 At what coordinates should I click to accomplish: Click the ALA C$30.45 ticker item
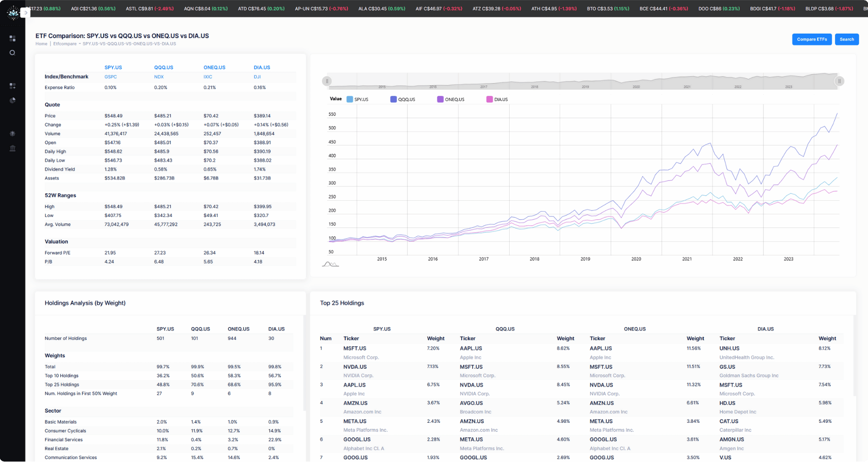[382, 9]
